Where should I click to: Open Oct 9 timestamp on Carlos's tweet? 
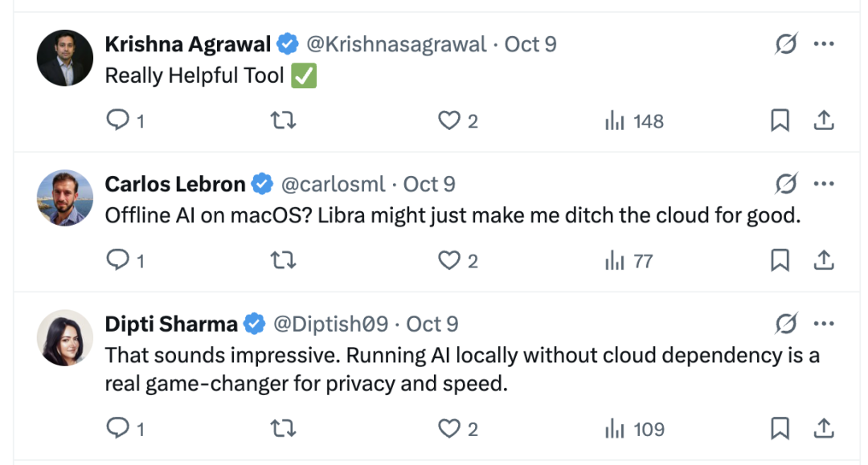click(x=429, y=184)
